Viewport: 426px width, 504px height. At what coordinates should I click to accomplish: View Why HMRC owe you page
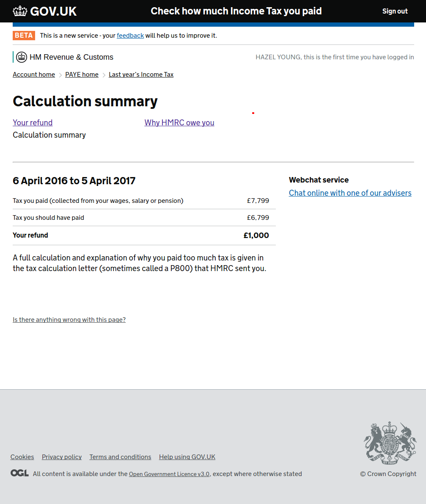179,122
